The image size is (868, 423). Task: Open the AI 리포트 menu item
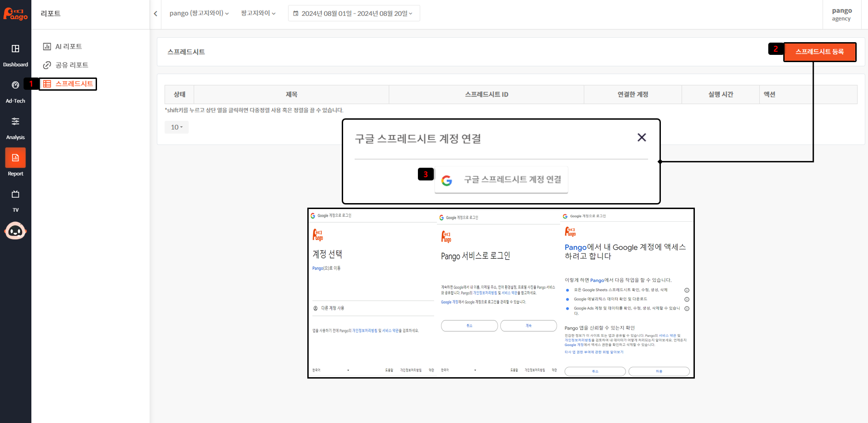pos(63,46)
